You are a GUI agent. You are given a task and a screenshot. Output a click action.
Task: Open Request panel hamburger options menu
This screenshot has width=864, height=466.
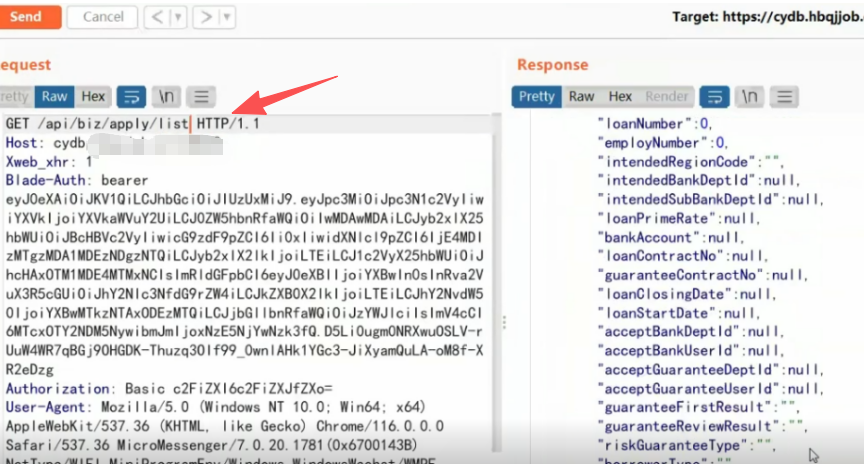pyautogui.click(x=202, y=97)
